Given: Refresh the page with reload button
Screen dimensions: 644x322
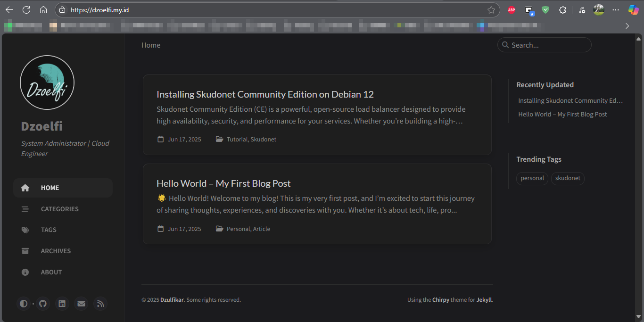Looking at the screenshot, I should 26,10.
